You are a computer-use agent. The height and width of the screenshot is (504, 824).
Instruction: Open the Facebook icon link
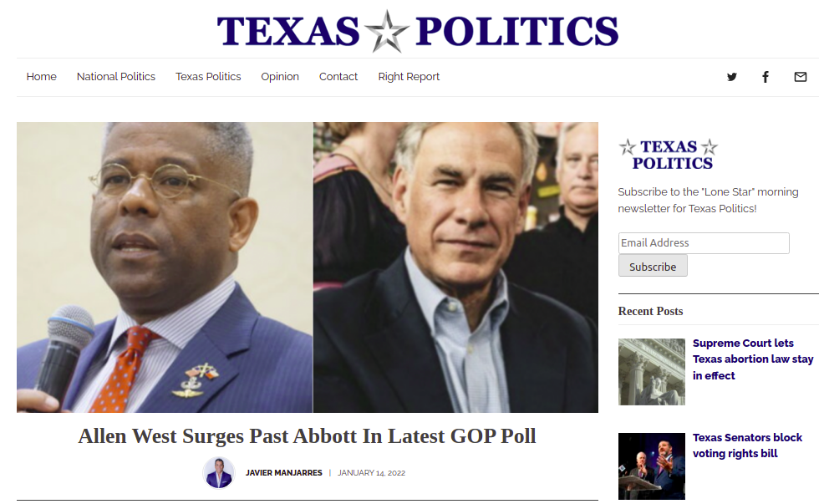click(x=766, y=77)
